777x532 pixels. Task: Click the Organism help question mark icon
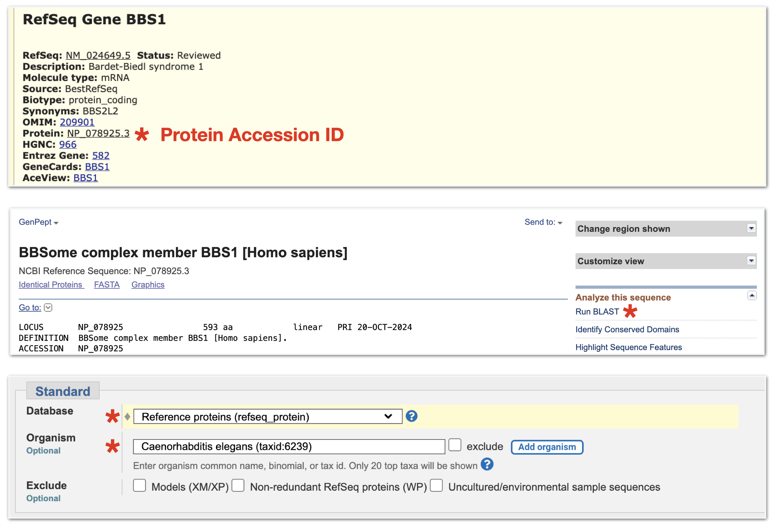tap(487, 464)
